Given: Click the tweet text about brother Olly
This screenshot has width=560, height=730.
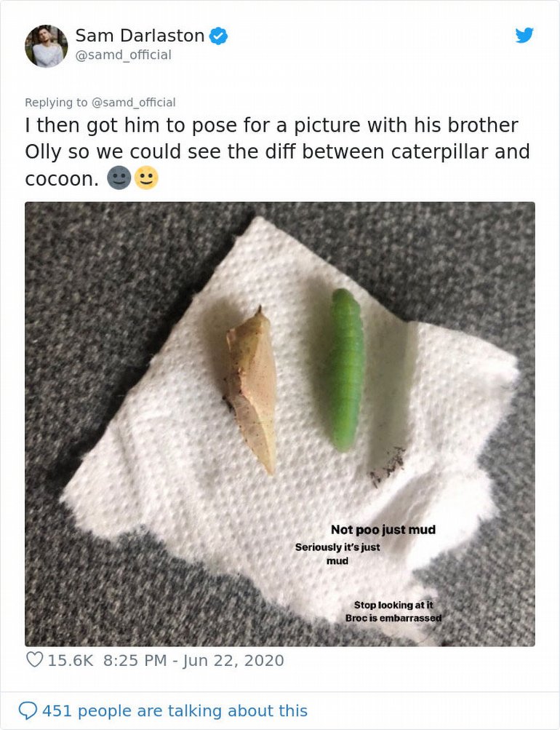Looking at the screenshot, I should pyautogui.click(x=276, y=151).
